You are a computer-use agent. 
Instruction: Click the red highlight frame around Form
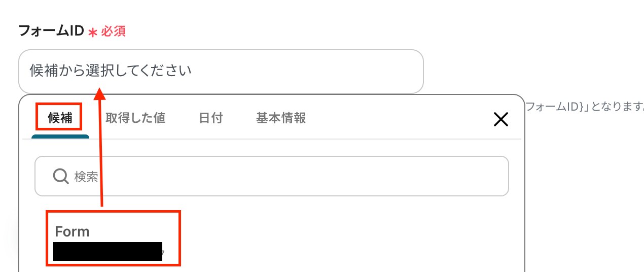point(113,239)
